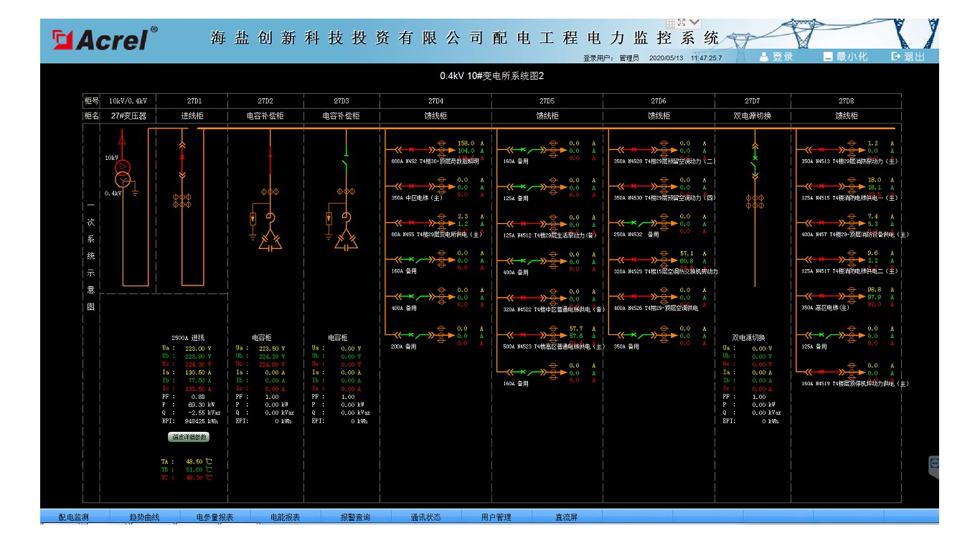Toggle the 200A spare breaker in 2TD4
The height and width of the screenshot is (551, 980).
pyautogui.click(x=413, y=335)
